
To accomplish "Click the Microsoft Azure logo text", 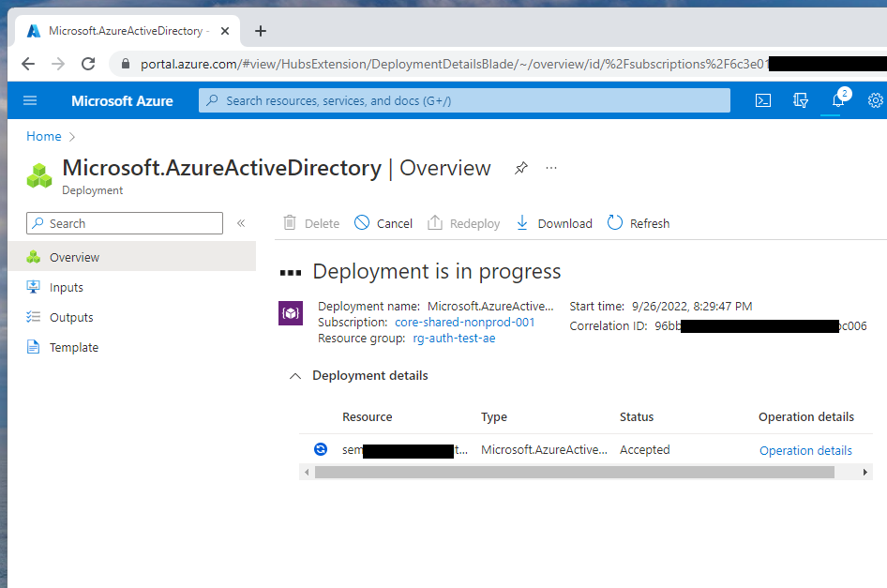I will 122,100.
